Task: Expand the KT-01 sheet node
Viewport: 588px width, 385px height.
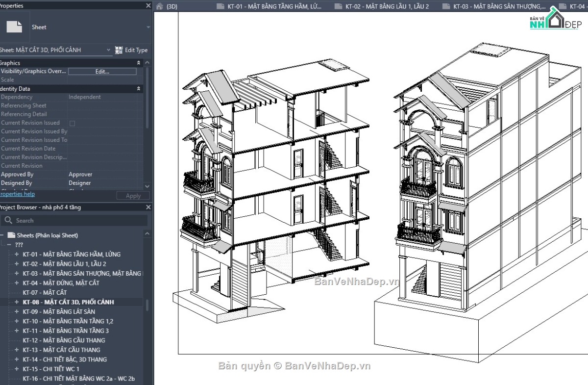Action: 17,254
